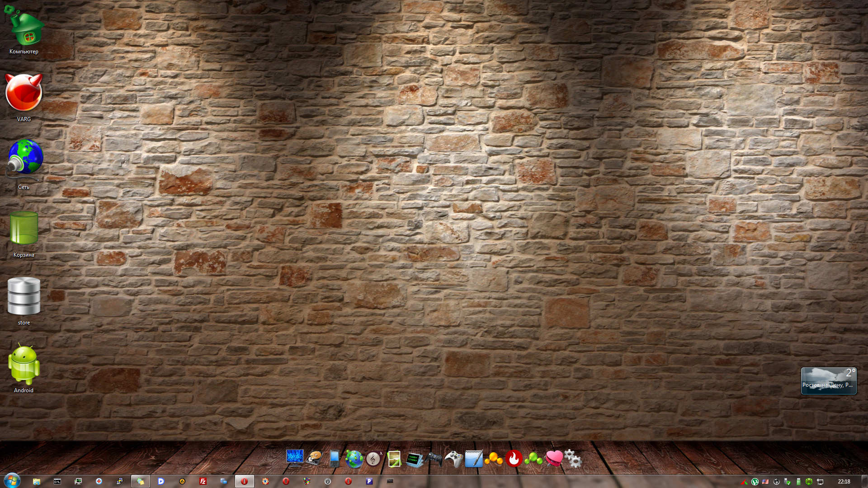This screenshot has width=868, height=488.
Task: Click the uTorrent tray icon
Action: (x=755, y=482)
